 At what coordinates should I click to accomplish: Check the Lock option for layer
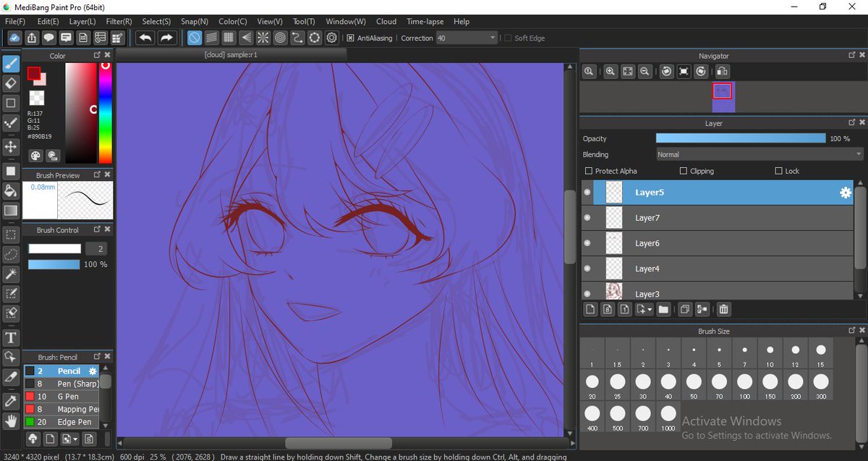(778, 171)
